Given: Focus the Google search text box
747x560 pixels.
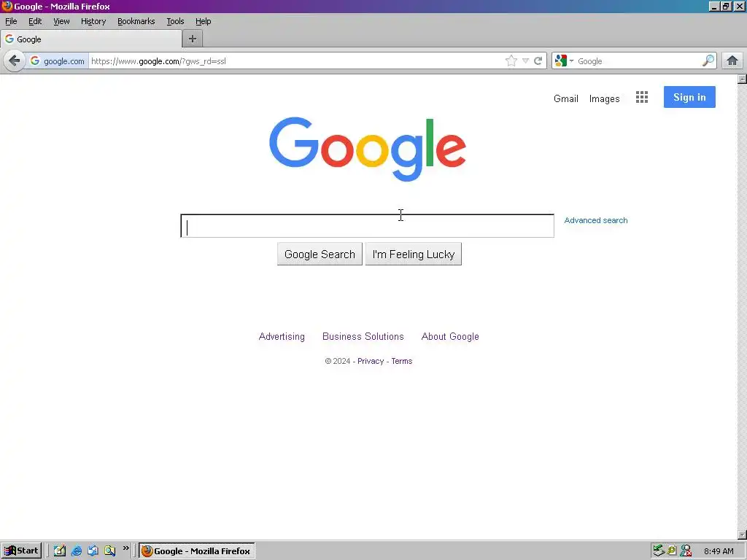Looking at the screenshot, I should click(368, 226).
